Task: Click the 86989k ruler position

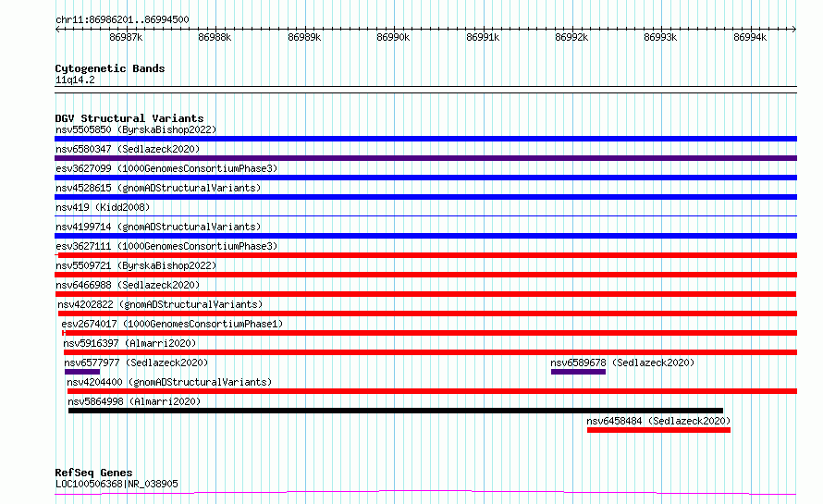Action: (304, 37)
